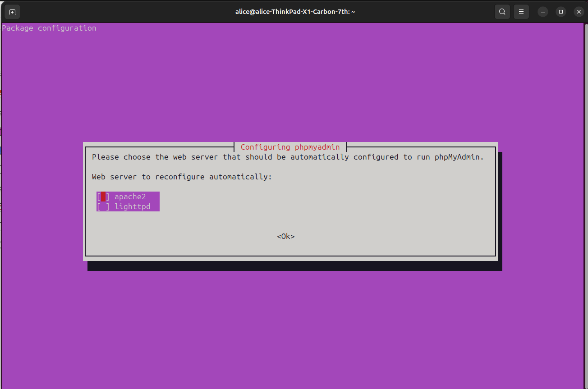The image size is (588, 389).
Task: Click the 'Please choose the web server' sentence
Action: click(x=288, y=157)
